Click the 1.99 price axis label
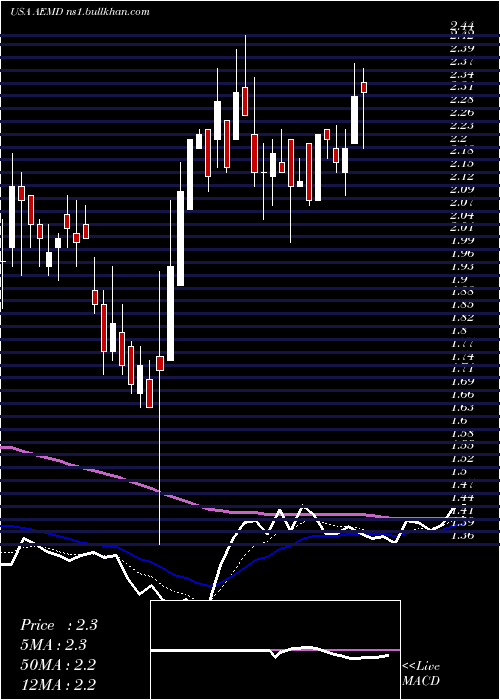Image resolution: width=500 pixels, height=700 pixels. click(462, 241)
